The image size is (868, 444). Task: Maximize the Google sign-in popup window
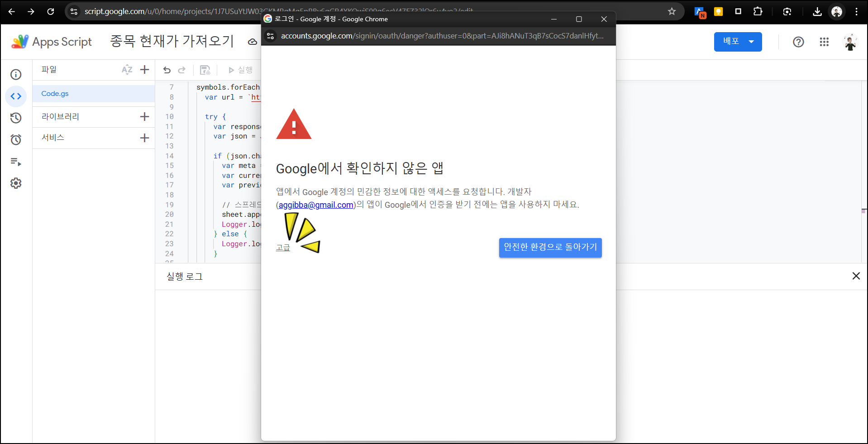[579, 19]
